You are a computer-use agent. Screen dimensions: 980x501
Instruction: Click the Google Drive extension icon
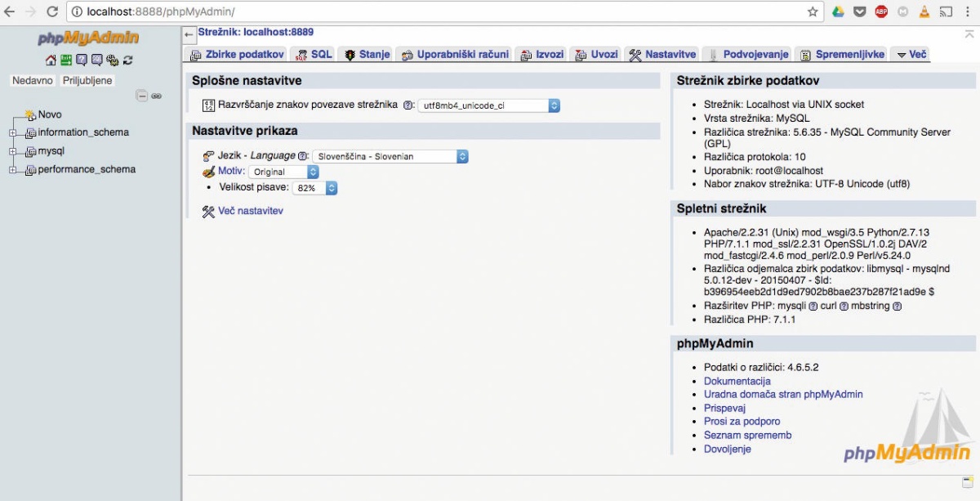click(838, 11)
